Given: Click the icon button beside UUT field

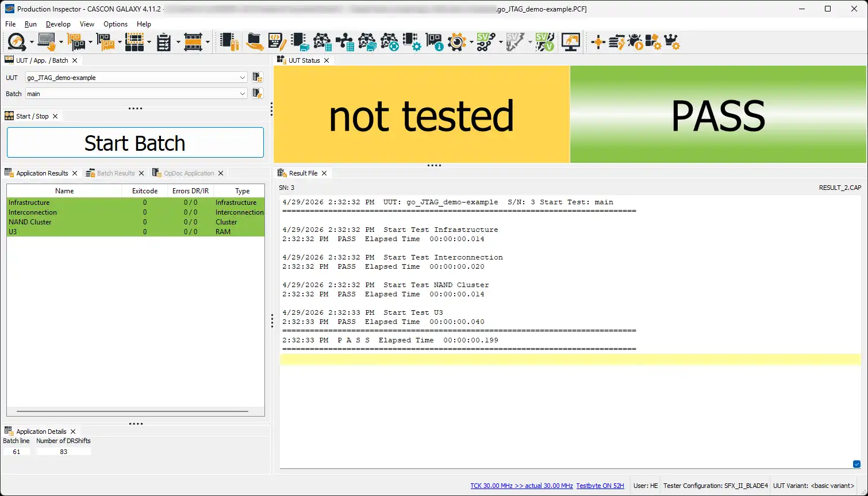Looking at the screenshot, I should coord(258,77).
